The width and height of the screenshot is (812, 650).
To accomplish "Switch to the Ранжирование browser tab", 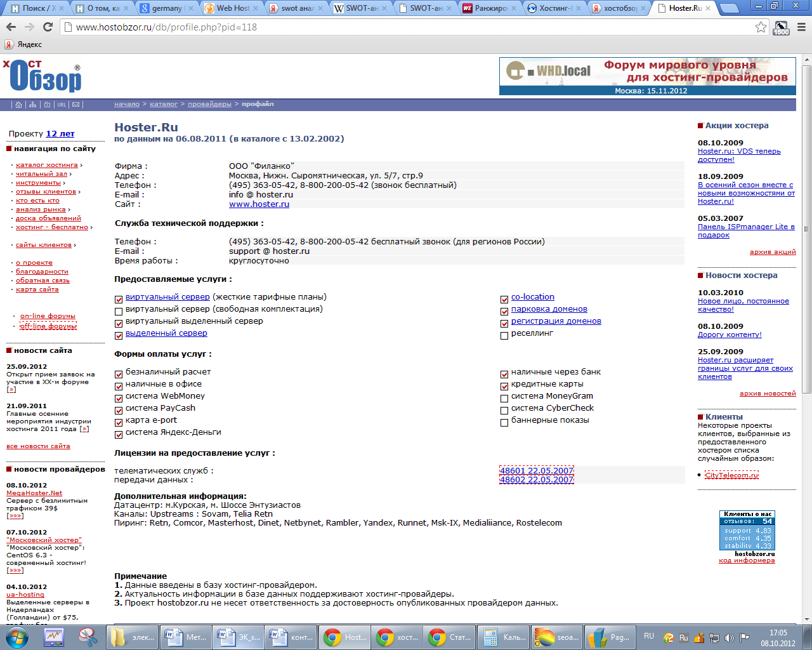I will tap(490, 8).
